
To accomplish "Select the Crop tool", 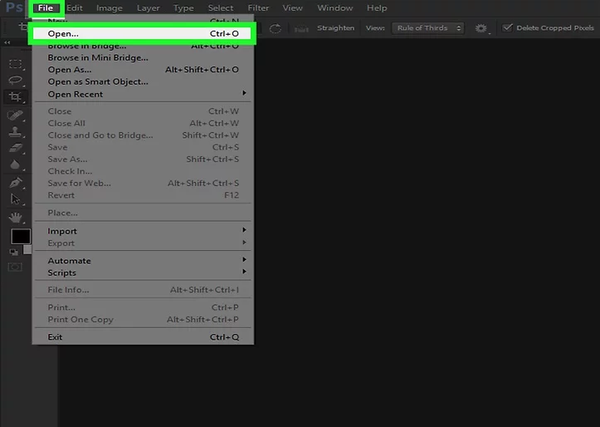I will 15,96.
